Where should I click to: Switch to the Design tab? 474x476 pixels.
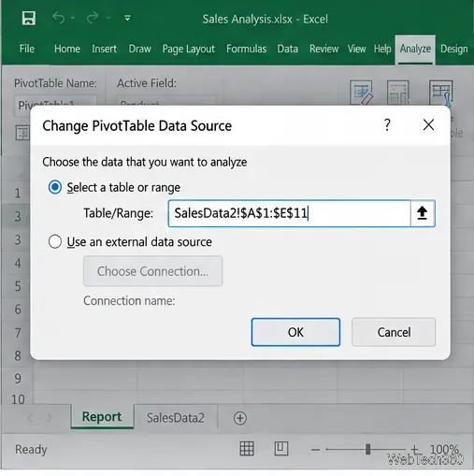pyautogui.click(x=454, y=49)
